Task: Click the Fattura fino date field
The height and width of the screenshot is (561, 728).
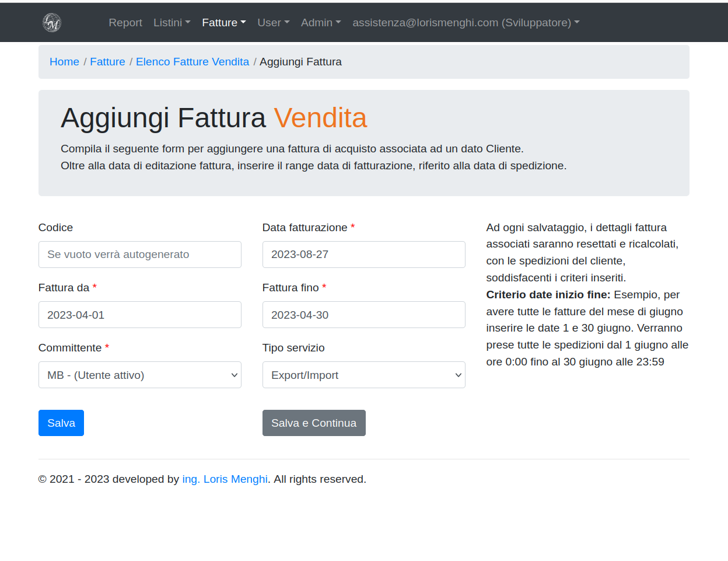Action: tap(363, 315)
